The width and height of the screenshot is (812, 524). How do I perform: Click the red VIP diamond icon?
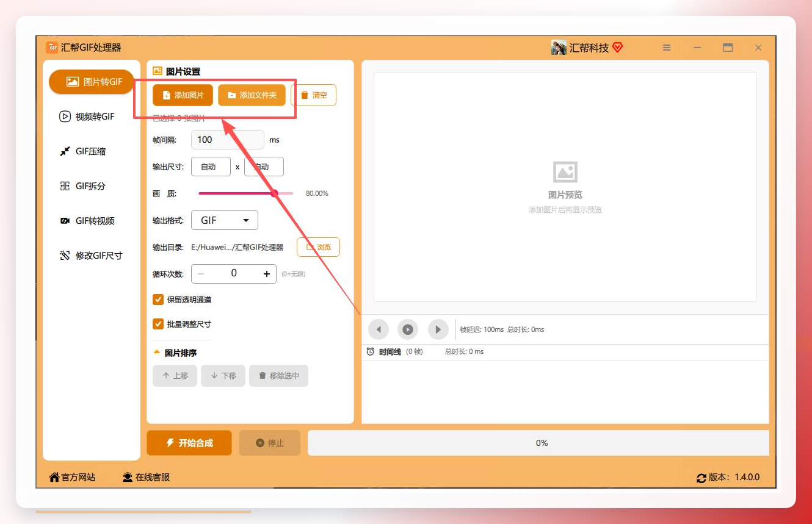(x=617, y=48)
